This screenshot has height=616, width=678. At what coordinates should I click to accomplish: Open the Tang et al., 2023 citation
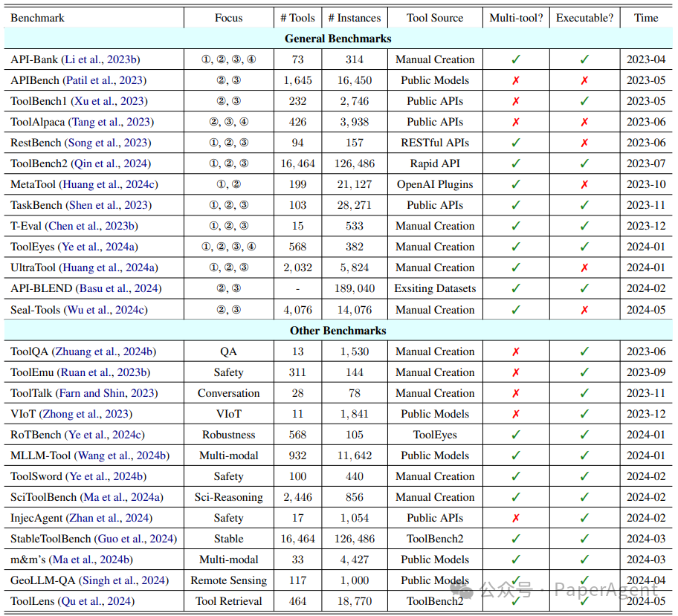pyautogui.click(x=112, y=122)
